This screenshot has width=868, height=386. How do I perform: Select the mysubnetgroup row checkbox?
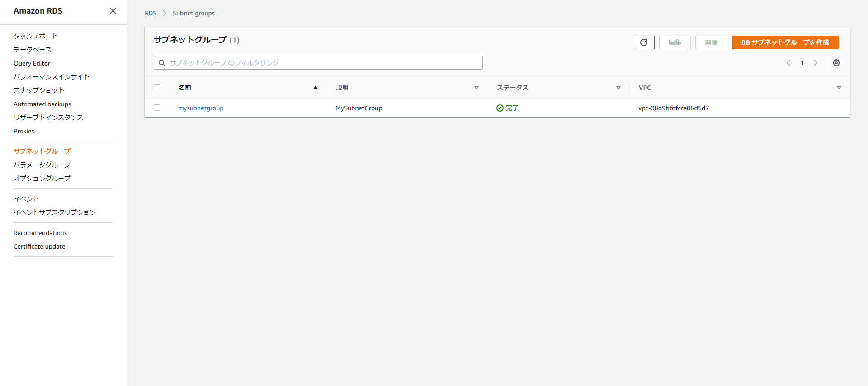coord(157,108)
